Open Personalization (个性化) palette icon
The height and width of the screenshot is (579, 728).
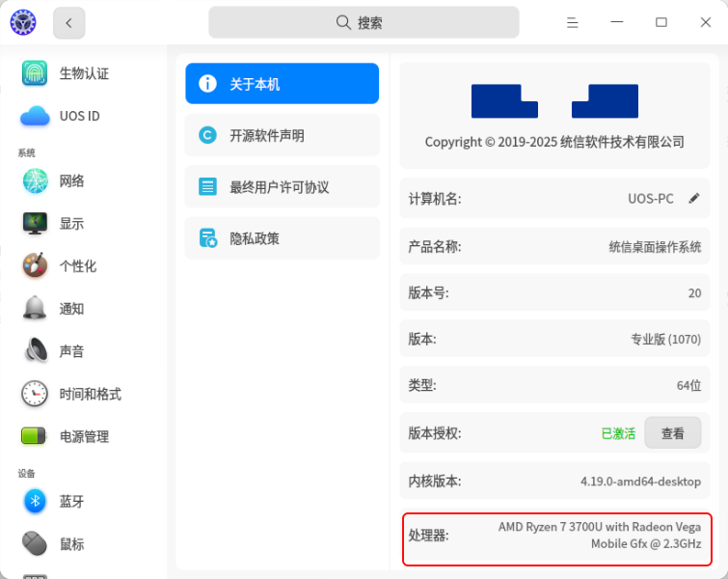(35, 265)
